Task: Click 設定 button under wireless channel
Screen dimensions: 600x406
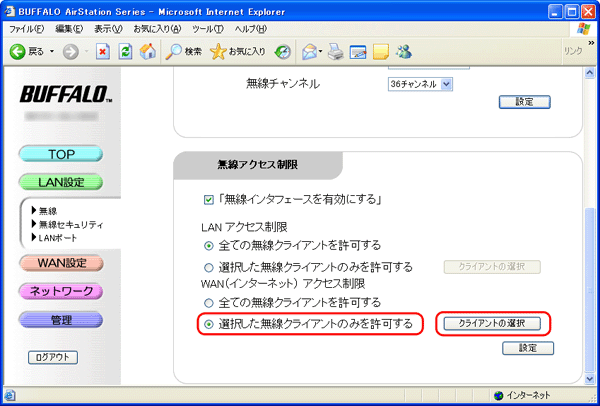Action: pyautogui.click(x=525, y=102)
